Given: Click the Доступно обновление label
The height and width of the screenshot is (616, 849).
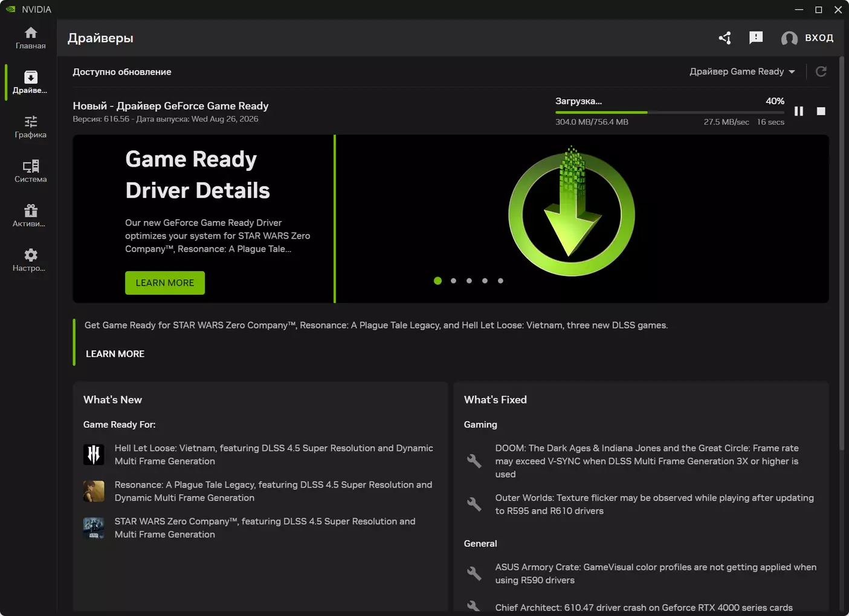Looking at the screenshot, I should point(122,72).
